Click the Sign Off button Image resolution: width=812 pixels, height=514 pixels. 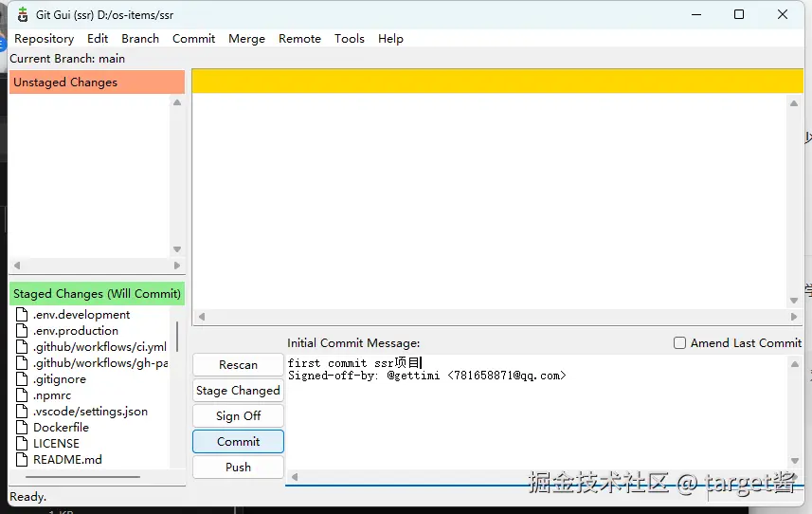click(238, 415)
